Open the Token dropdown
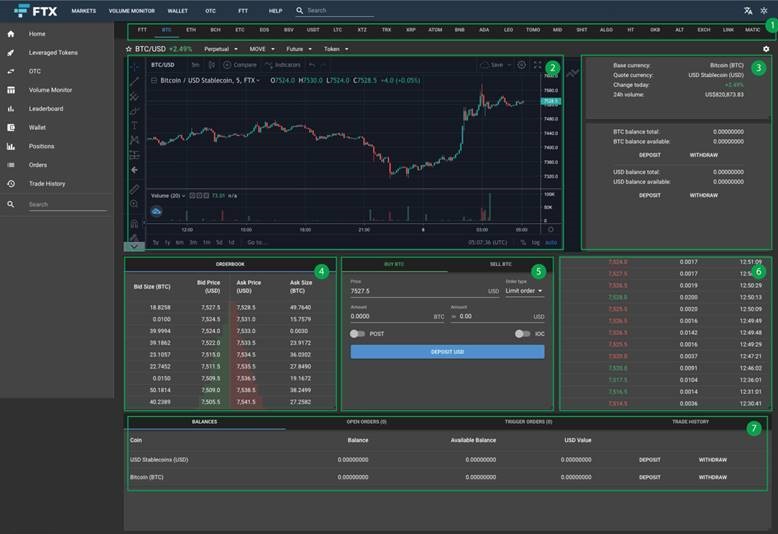 point(336,49)
